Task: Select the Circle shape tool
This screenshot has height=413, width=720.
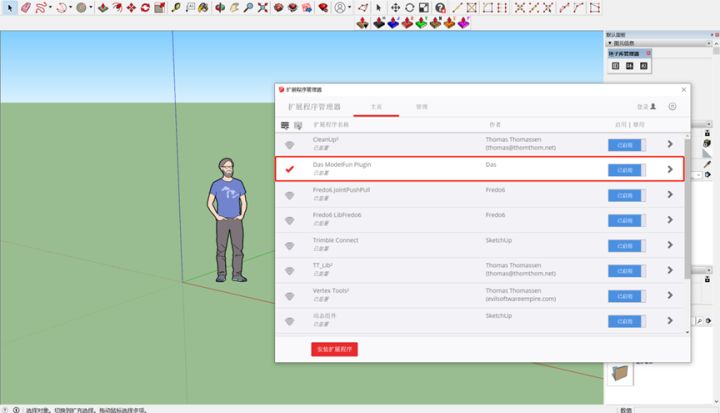Action: [81, 7]
